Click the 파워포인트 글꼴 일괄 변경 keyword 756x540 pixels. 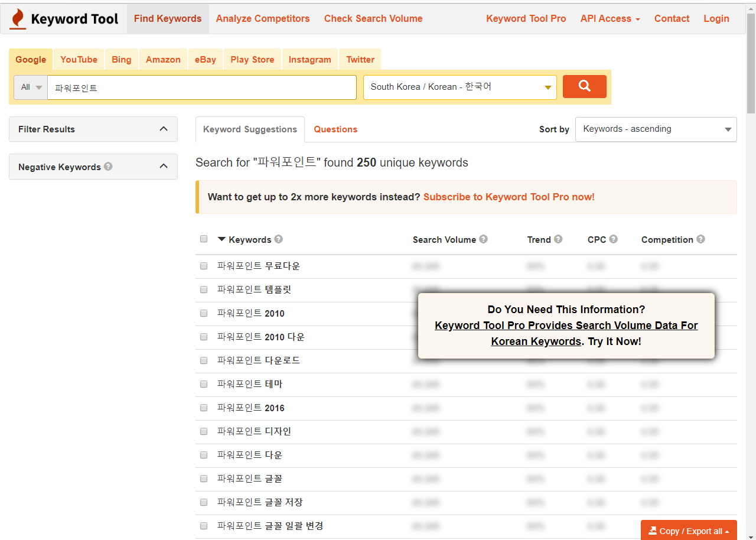(271, 526)
